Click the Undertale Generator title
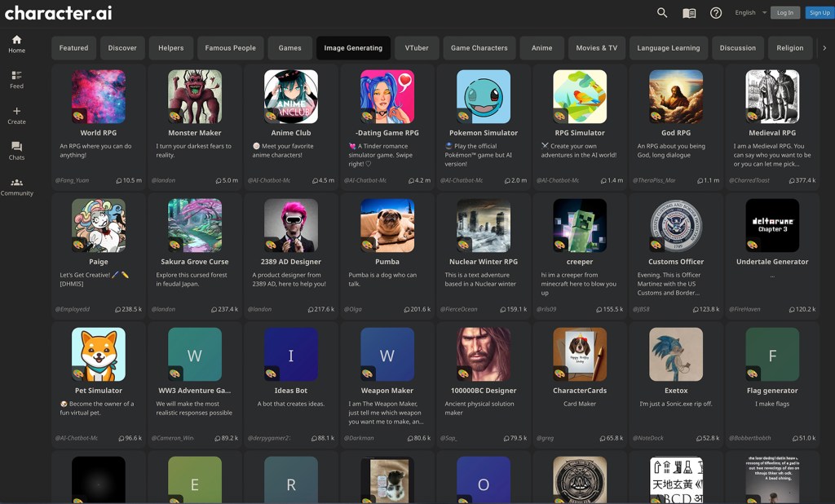Viewport: 835px width, 504px height. 772,262
